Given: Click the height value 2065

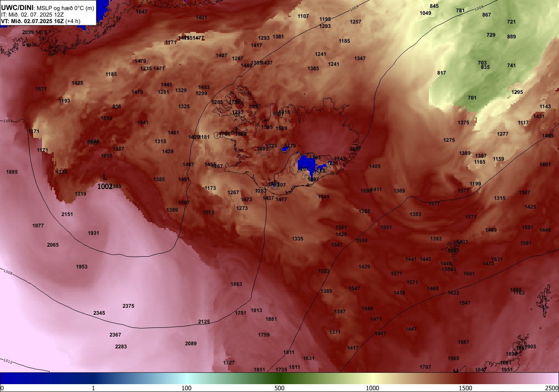Looking at the screenshot, I should pyautogui.click(x=53, y=245).
